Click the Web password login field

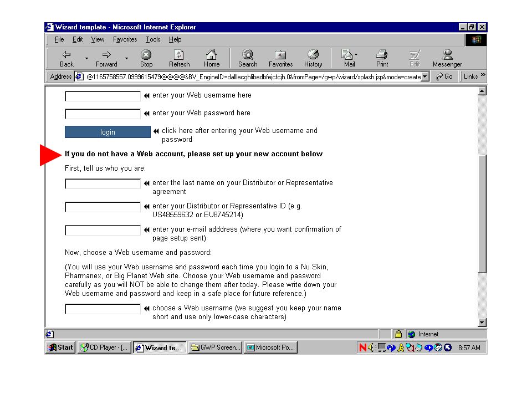[x=103, y=114]
